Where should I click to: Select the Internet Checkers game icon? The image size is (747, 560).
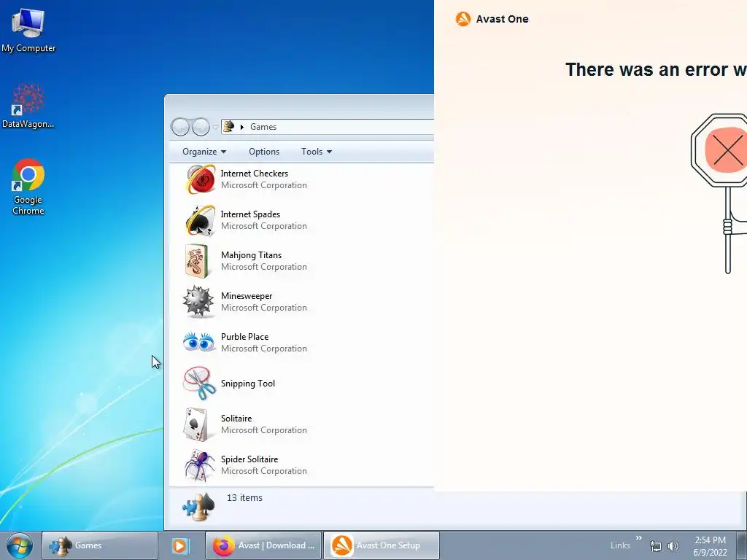pyautogui.click(x=200, y=179)
